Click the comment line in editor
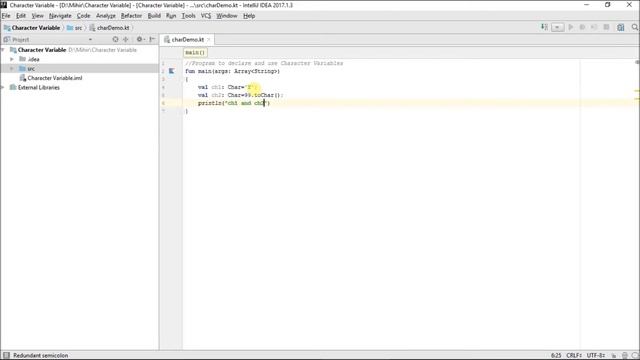The height and width of the screenshot is (360, 640). click(x=264, y=63)
